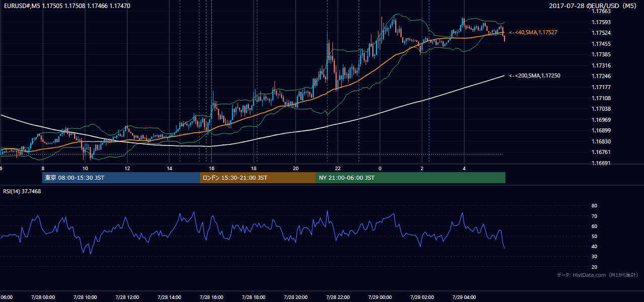
Task: Select the 200 SMA 1.17250 white label
Action: [x=535, y=76]
